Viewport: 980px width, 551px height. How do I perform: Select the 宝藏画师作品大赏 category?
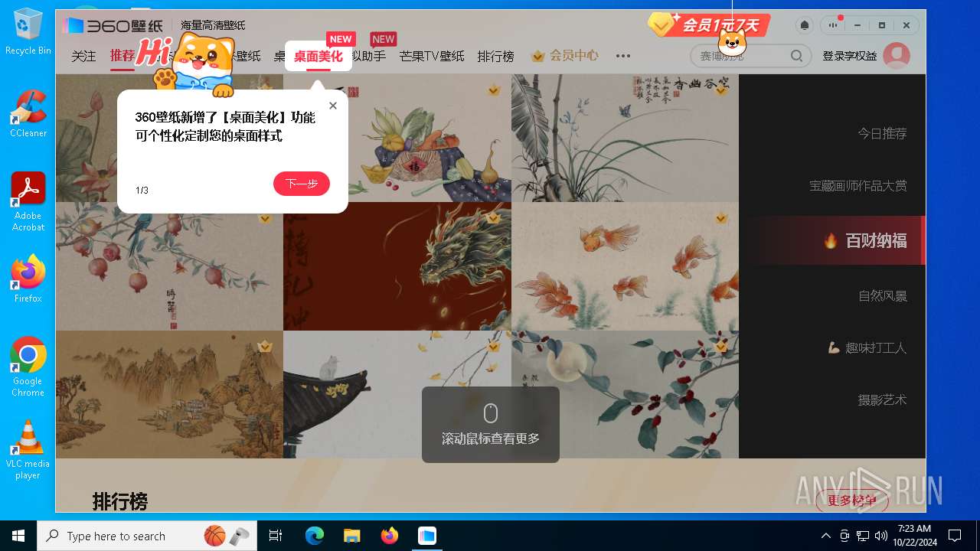(858, 185)
